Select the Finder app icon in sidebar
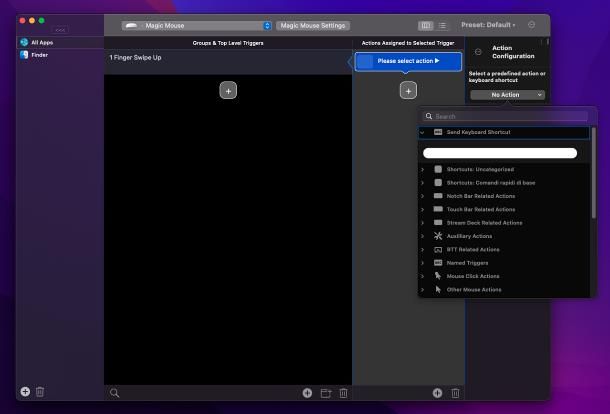The height and width of the screenshot is (414, 610). click(x=24, y=55)
